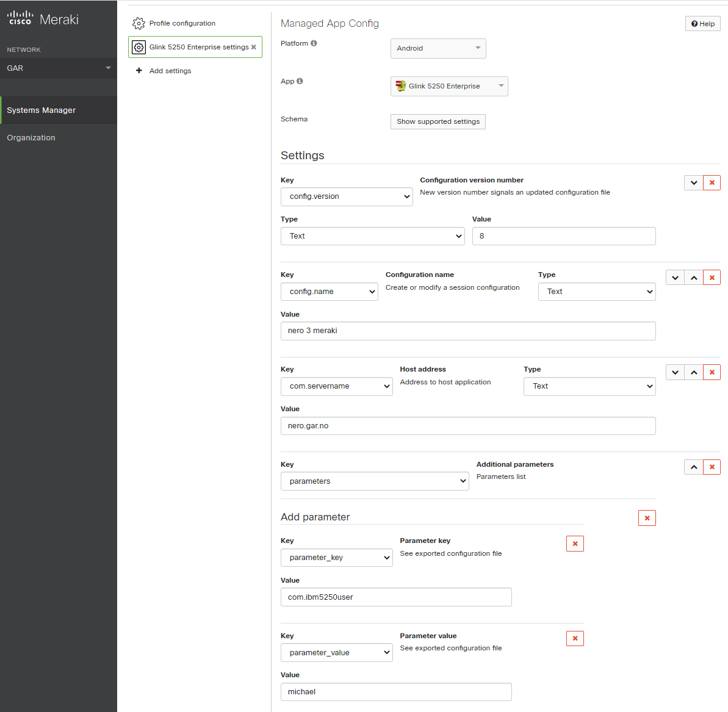This screenshot has width=728, height=712.
Task: Move parameters setting up
Action: pyautogui.click(x=693, y=467)
